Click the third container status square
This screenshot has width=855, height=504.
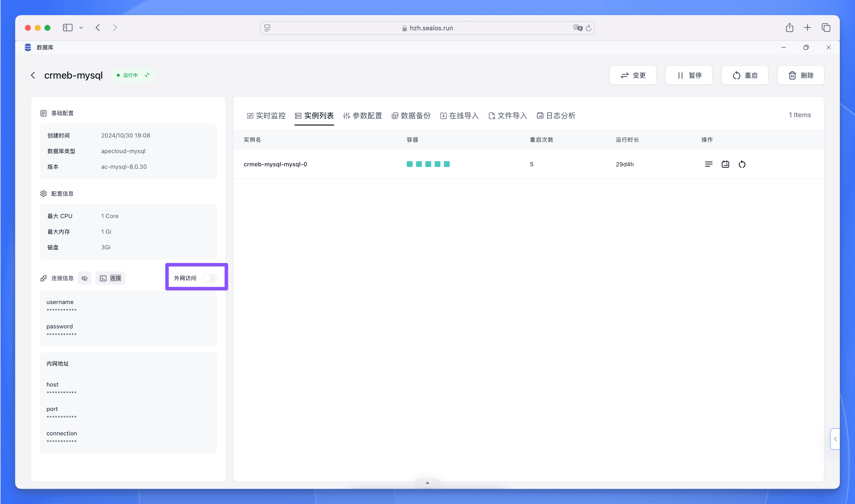pyautogui.click(x=428, y=164)
